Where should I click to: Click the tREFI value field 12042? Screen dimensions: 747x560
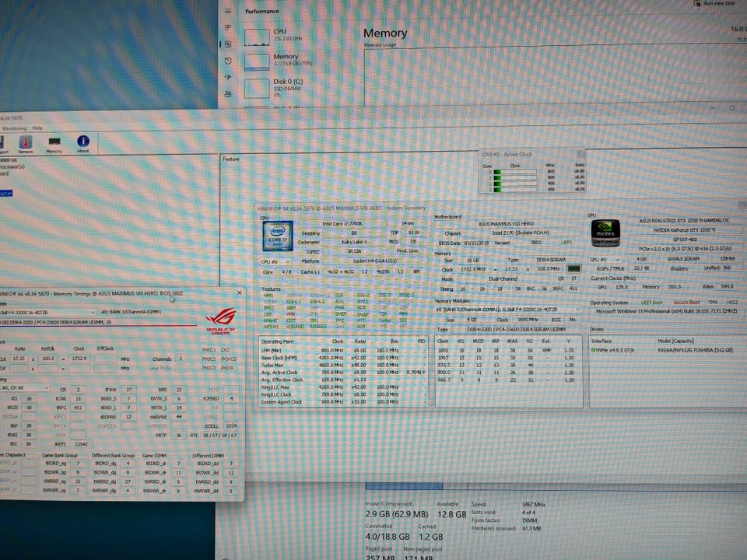point(81,444)
